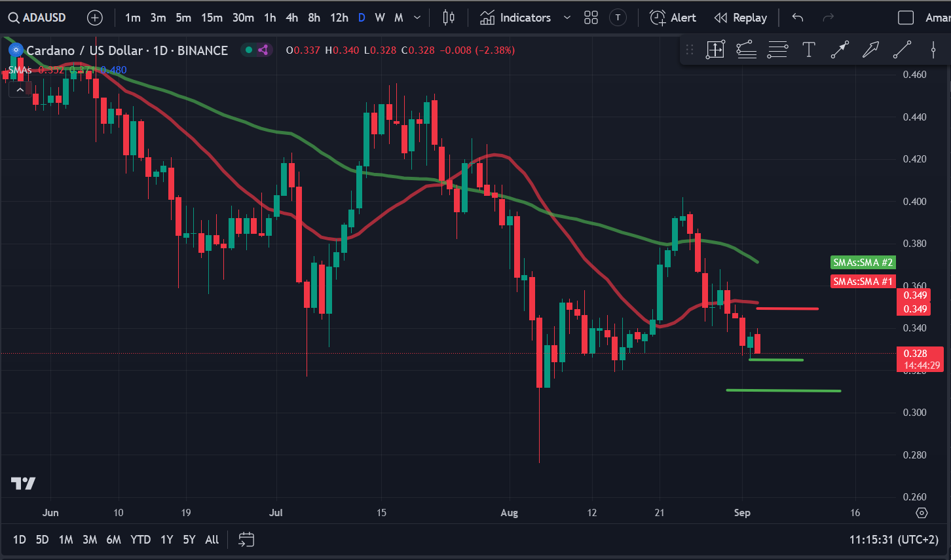Open layout setup square icon
951x560 pixels.
(x=906, y=18)
